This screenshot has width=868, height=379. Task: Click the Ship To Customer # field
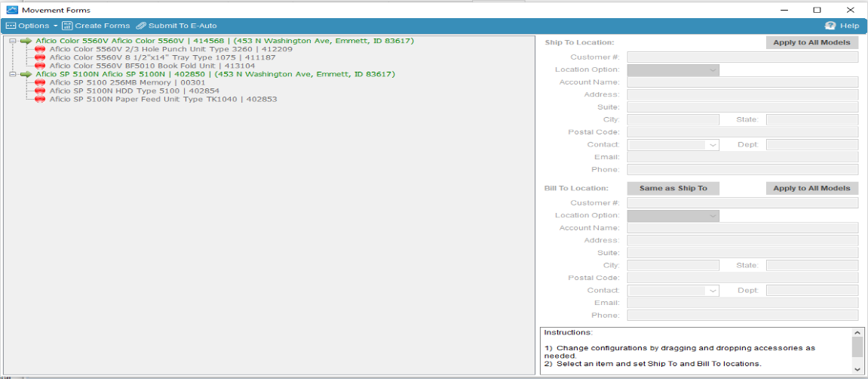pos(742,57)
